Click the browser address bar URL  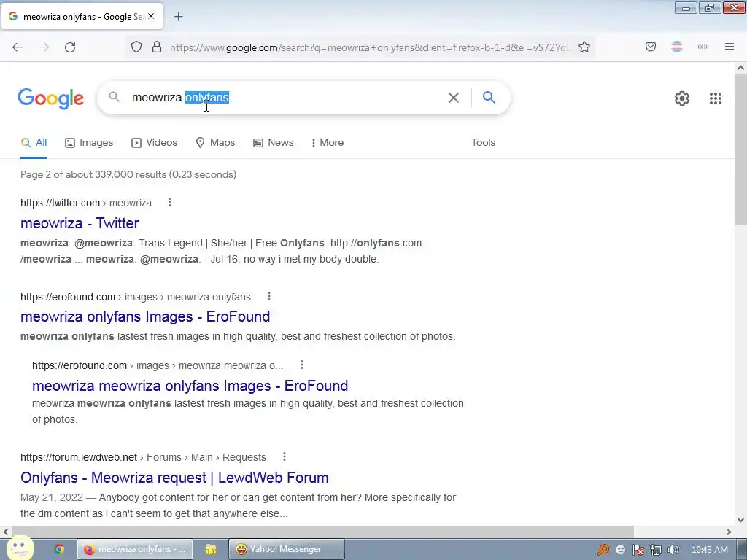(369, 47)
